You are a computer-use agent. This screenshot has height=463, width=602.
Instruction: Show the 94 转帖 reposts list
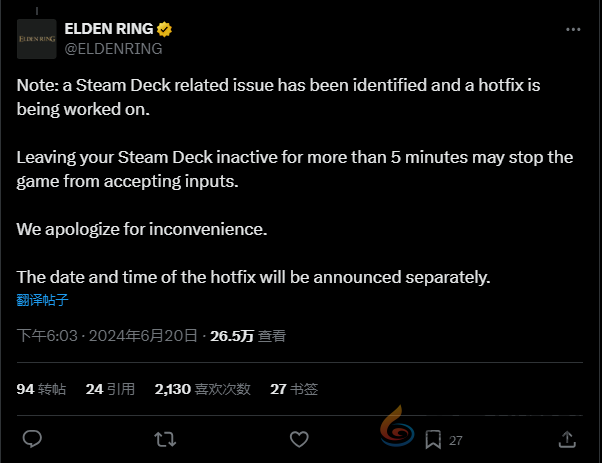42,388
